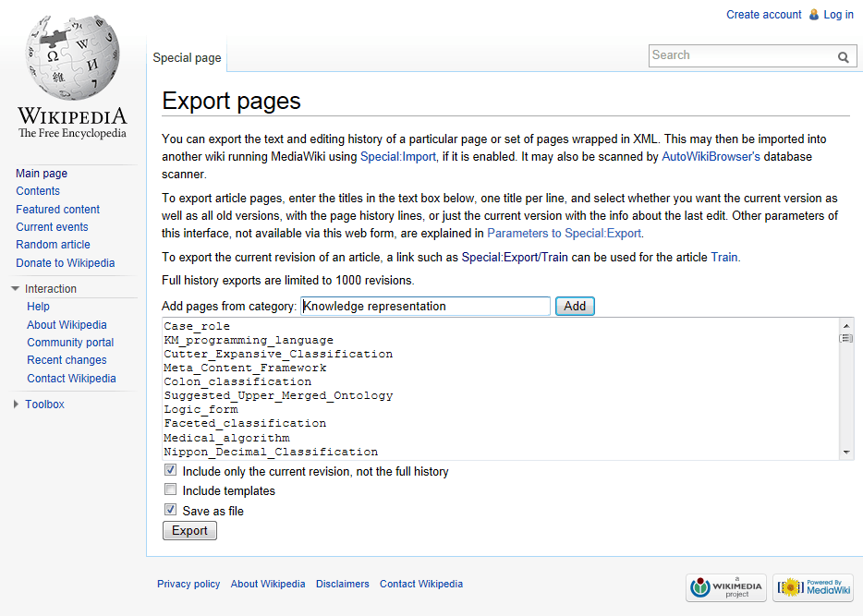The height and width of the screenshot is (616, 863).
Task: Click inside the Search input field
Action: point(739,56)
